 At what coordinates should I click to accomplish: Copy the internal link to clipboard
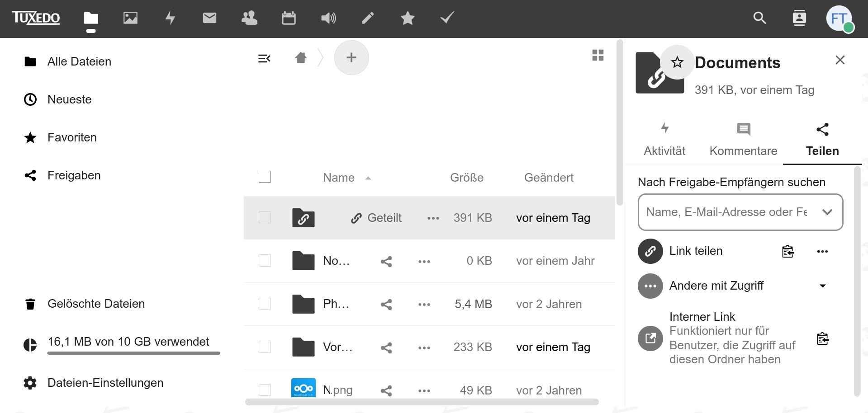[823, 338]
